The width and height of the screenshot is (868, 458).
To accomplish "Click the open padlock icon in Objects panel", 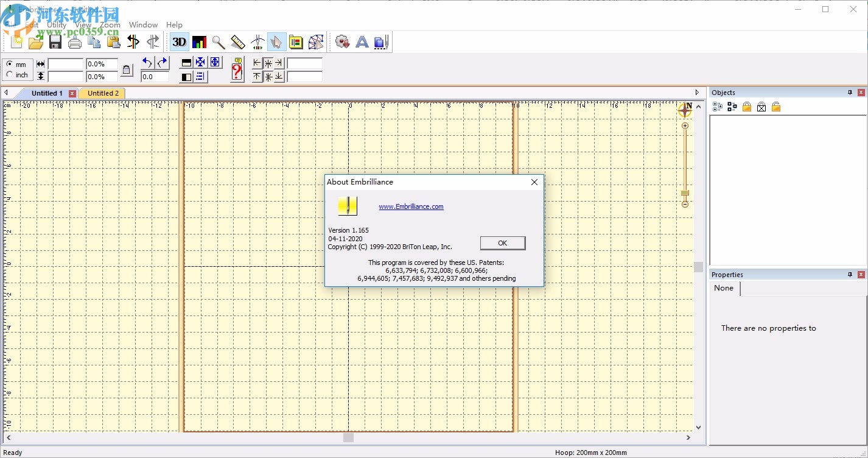I will click(775, 107).
